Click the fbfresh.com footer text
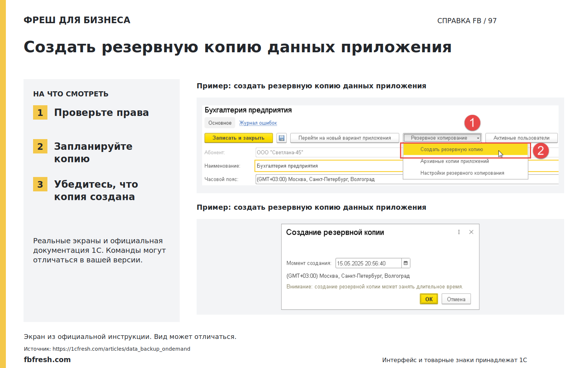The height and width of the screenshot is (368, 588). point(47,360)
